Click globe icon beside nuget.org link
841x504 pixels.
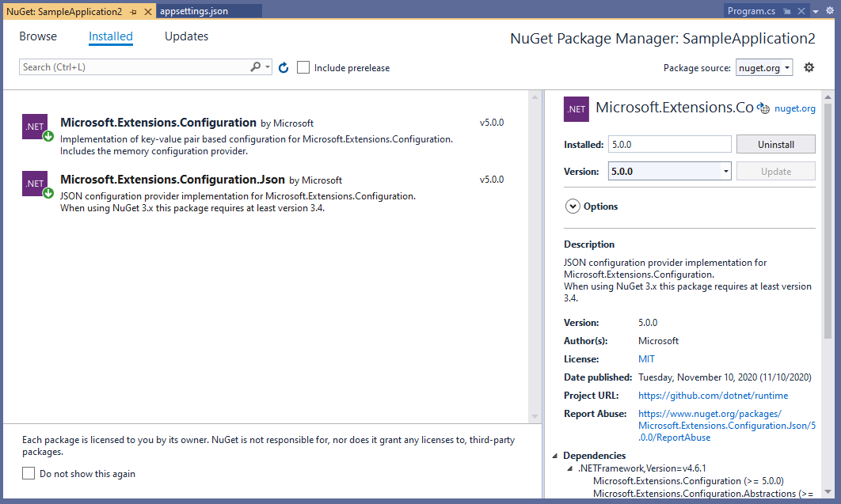coord(763,108)
